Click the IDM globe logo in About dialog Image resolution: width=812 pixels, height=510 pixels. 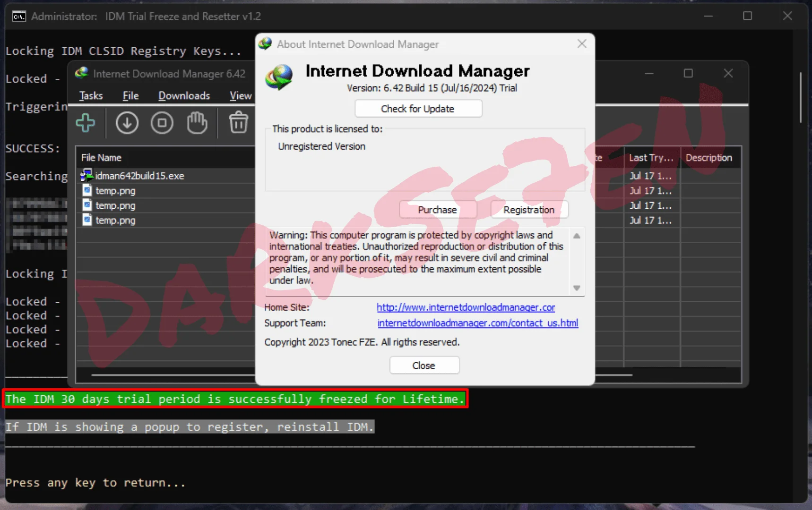pyautogui.click(x=279, y=77)
